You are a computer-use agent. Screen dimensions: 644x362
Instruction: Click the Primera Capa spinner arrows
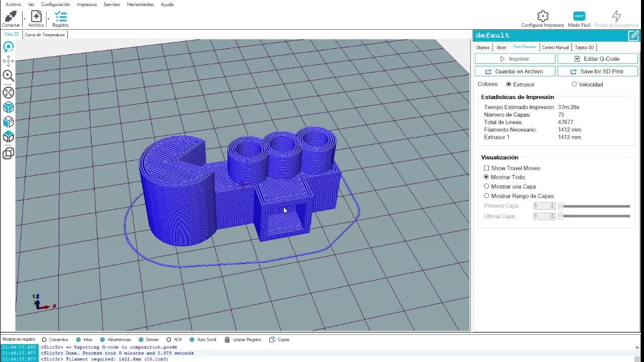[552, 206]
